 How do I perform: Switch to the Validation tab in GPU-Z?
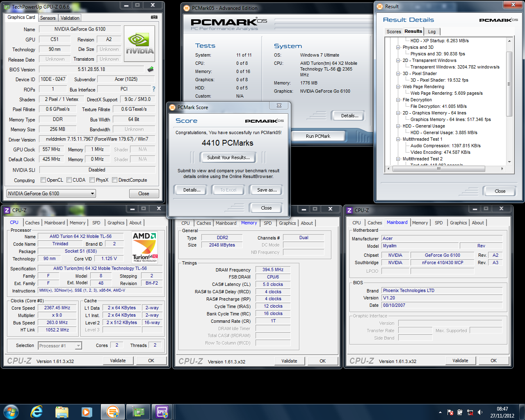tap(70, 18)
